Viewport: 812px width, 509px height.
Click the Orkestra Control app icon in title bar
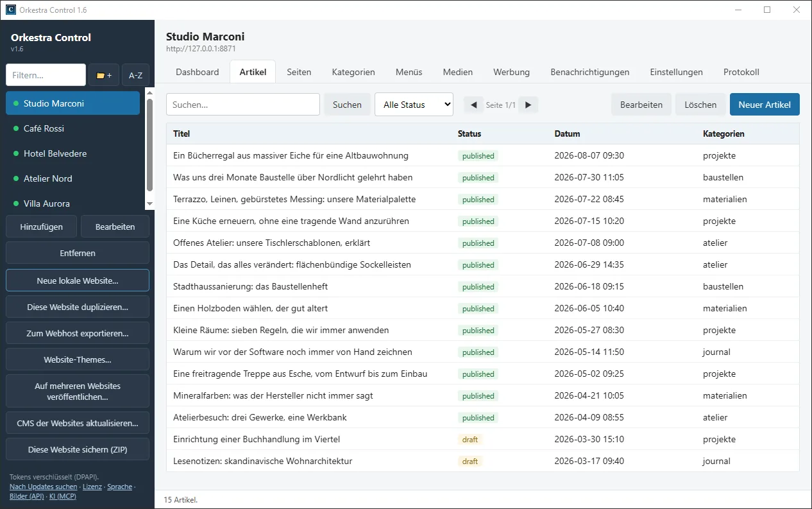tap(10, 10)
